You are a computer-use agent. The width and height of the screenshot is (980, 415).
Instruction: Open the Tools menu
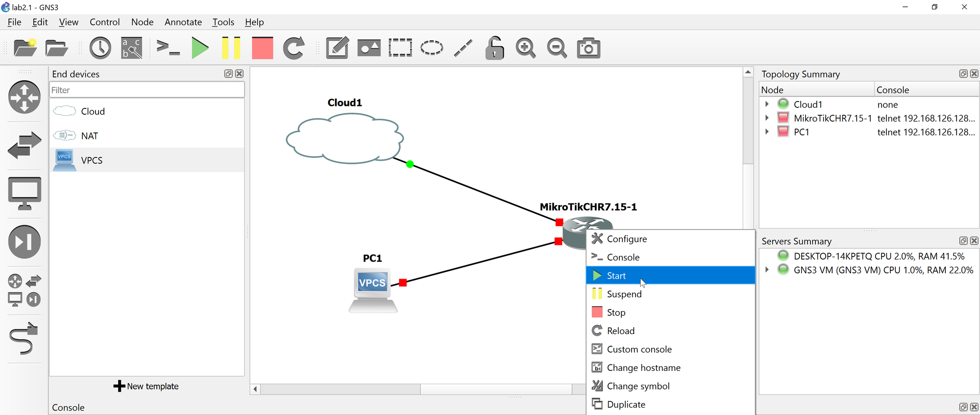click(223, 22)
